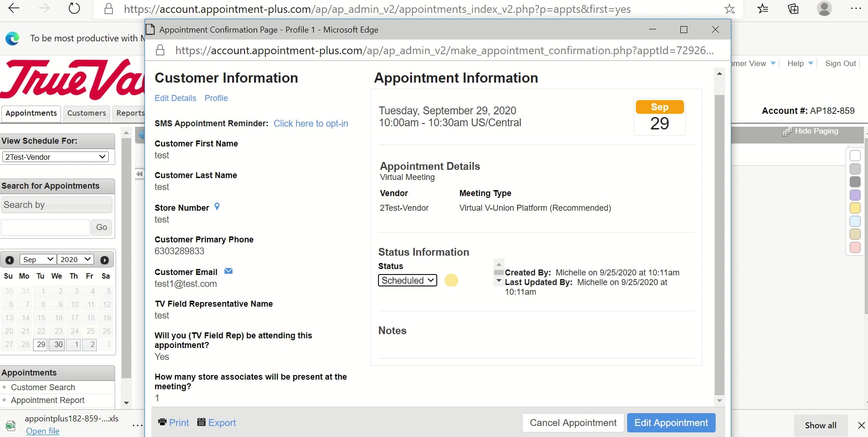Go to next month in mini calendar
Viewport: 868px width, 437px height.
point(105,260)
